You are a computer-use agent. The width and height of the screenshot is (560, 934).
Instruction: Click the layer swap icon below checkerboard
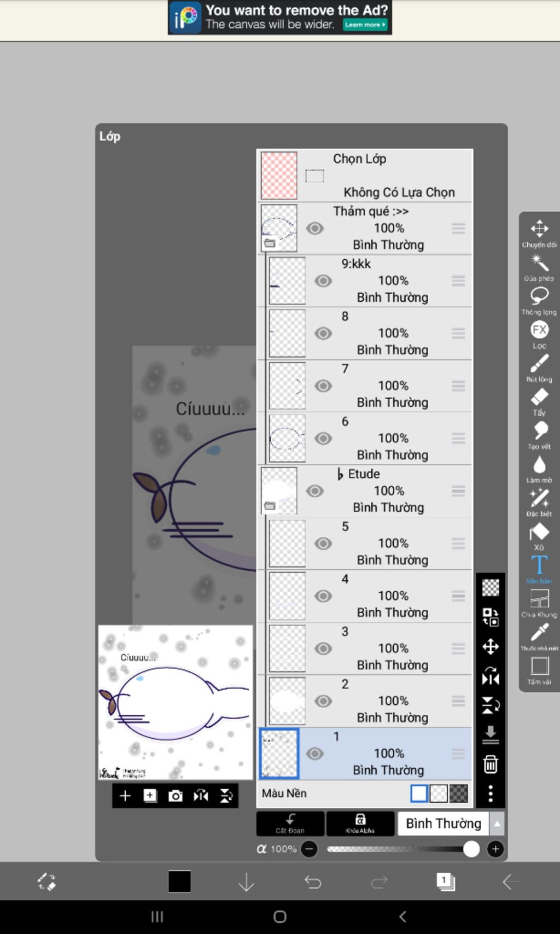click(491, 617)
